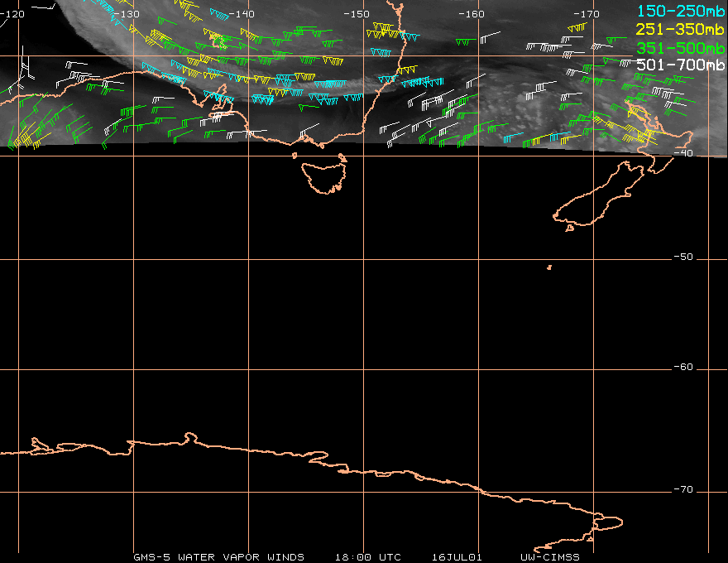Click the 150-250mb cyan legend label
Viewport: 728px width, 563px height.
[681, 11]
